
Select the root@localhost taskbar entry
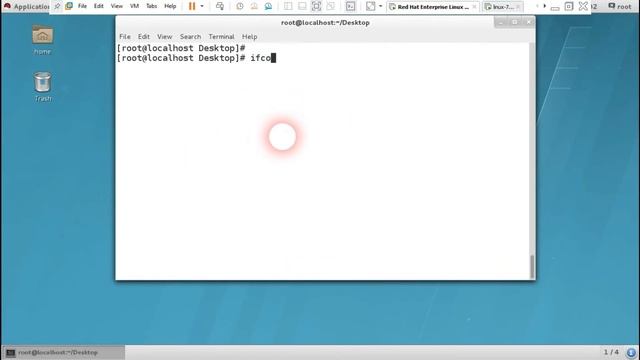64,353
